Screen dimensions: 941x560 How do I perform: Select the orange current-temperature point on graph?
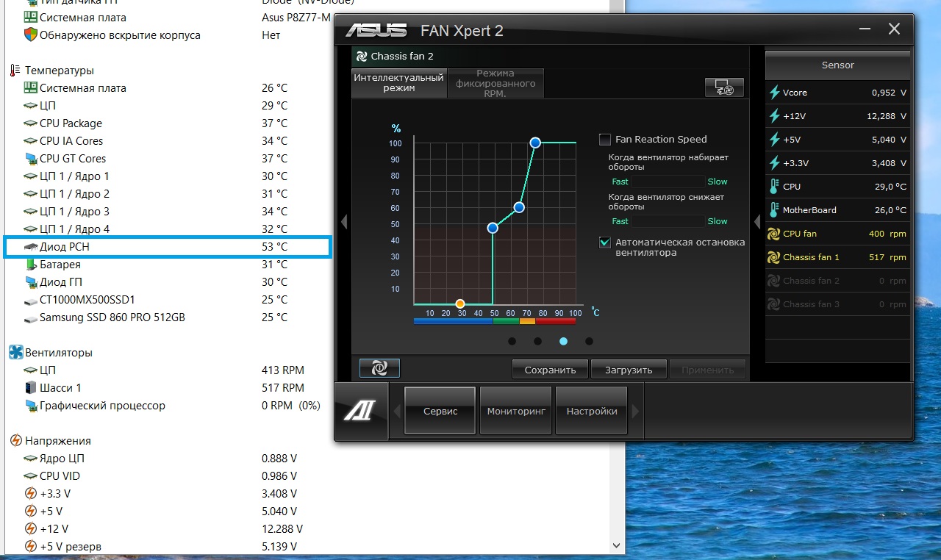pyautogui.click(x=460, y=304)
